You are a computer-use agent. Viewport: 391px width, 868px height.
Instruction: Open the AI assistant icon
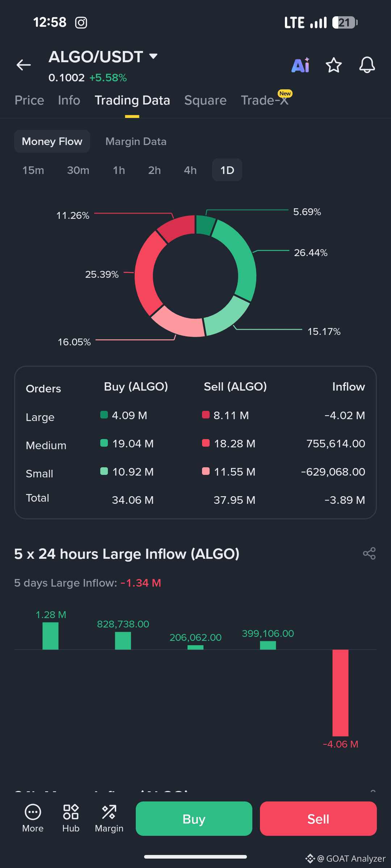[300, 65]
